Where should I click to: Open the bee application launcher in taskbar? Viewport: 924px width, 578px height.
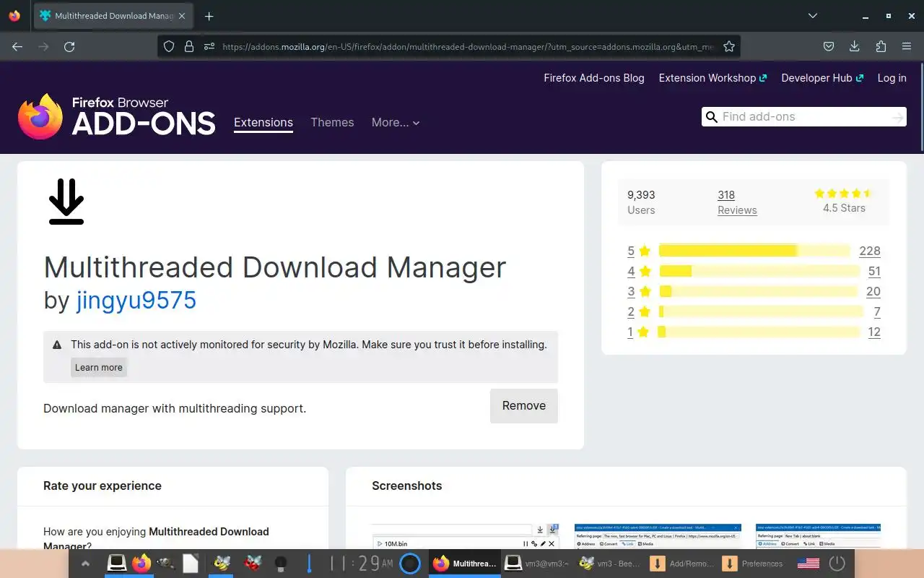(222, 564)
